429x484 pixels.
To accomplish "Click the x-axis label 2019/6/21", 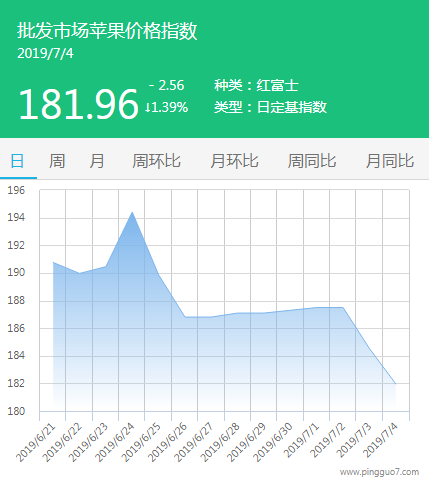I will pos(35,442).
